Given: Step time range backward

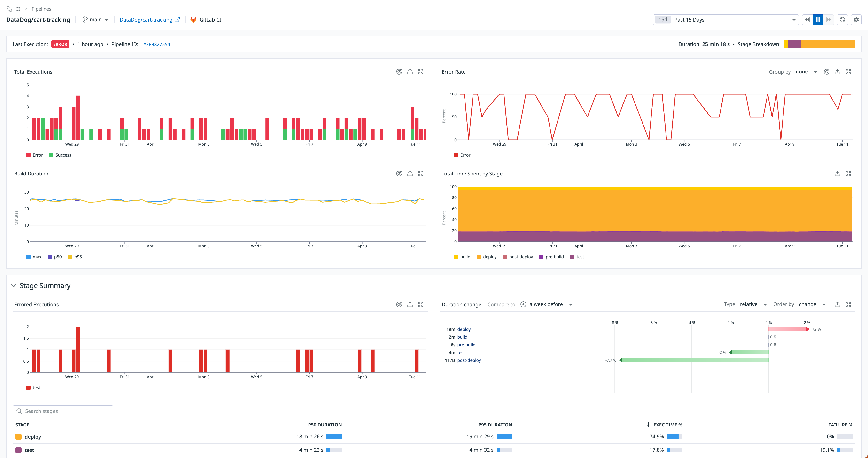Looking at the screenshot, I should pos(807,20).
